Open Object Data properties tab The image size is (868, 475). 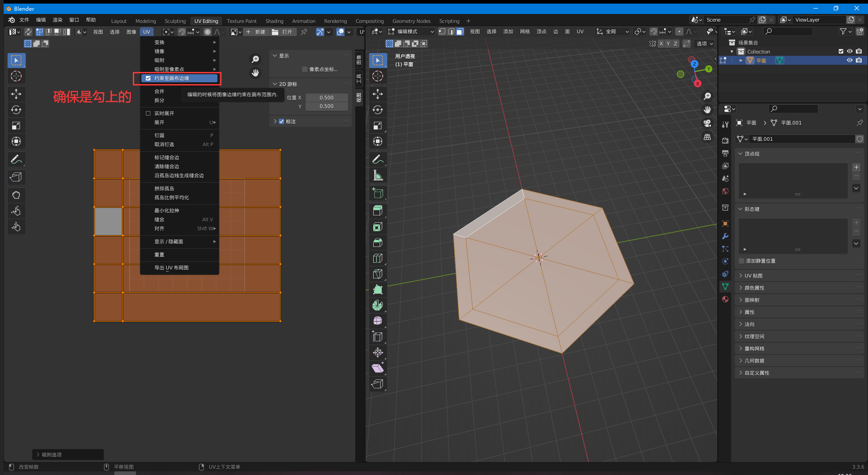coord(725,287)
